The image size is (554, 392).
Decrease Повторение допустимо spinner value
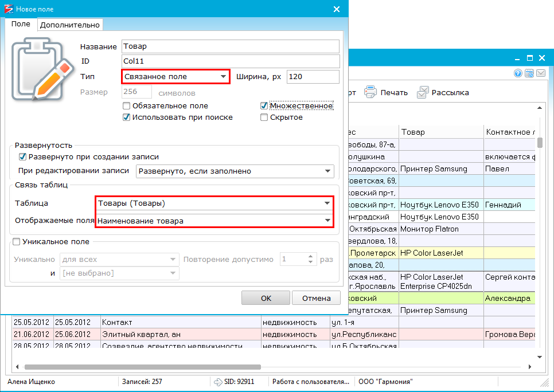tap(310, 262)
